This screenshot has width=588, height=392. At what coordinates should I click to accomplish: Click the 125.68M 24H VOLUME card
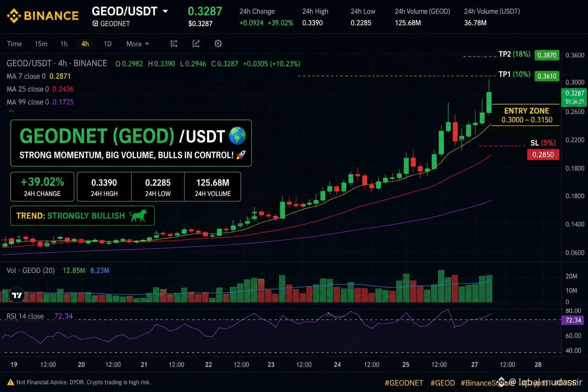pos(212,186)
